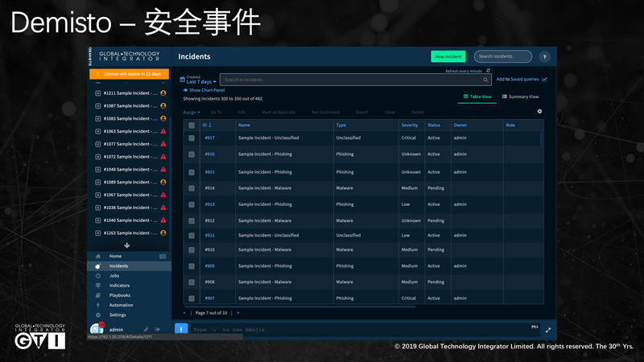Click the Home sidebar icon
Image resolution: width=644 pixels, height=362 pixels.
pyautogui.click(x=98, y=256)
